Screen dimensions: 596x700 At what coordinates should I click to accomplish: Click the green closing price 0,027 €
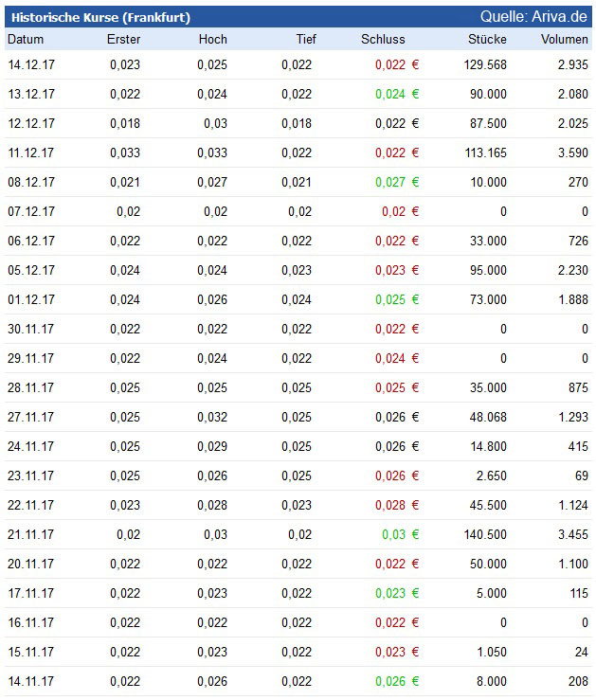coord(396,182)
